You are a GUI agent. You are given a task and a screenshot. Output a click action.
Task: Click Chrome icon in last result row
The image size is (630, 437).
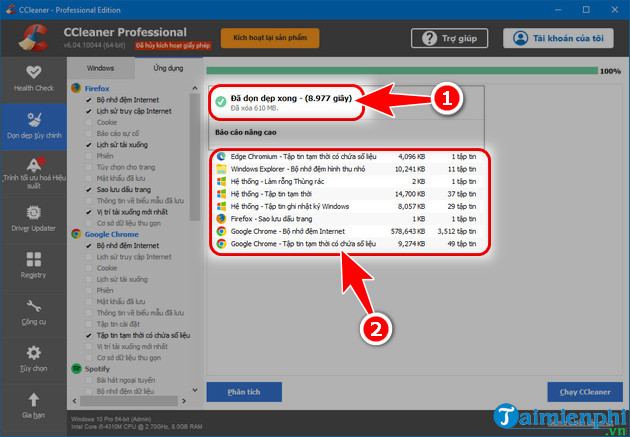click(x=221, y=243)
